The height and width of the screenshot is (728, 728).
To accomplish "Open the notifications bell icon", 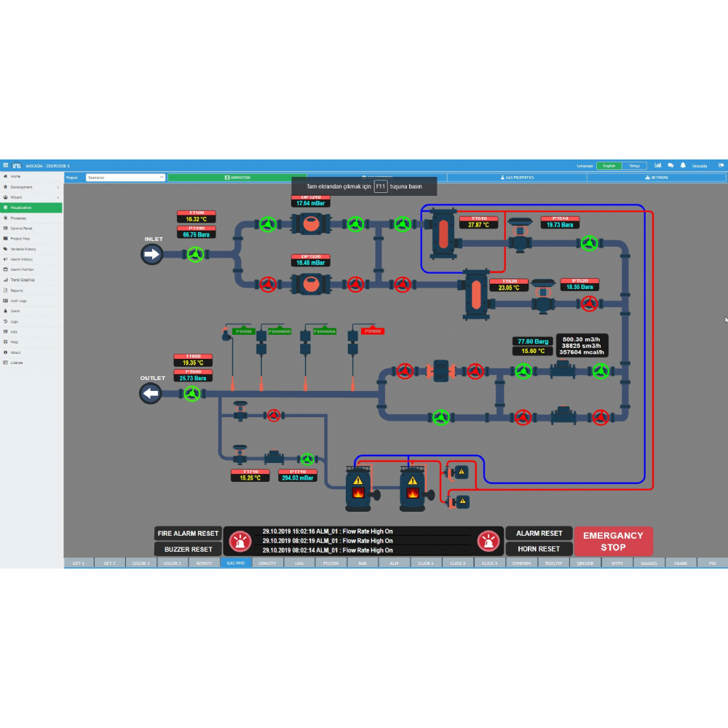I will (x=683, y=165).
